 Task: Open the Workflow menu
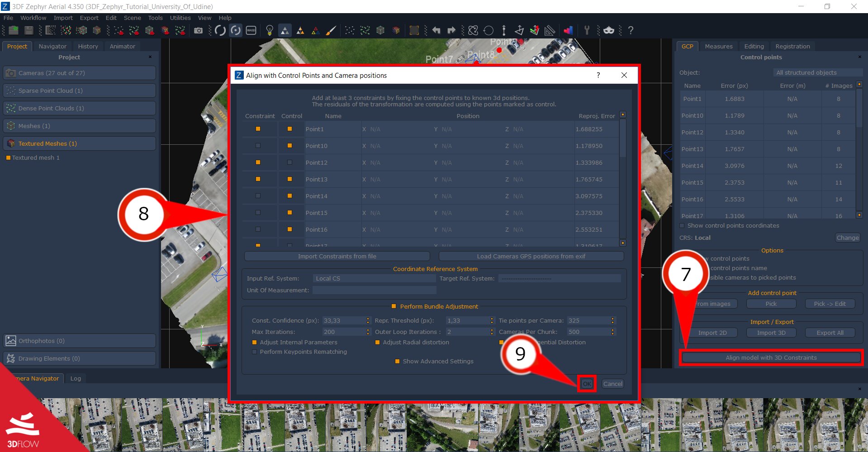coord(33,18)
